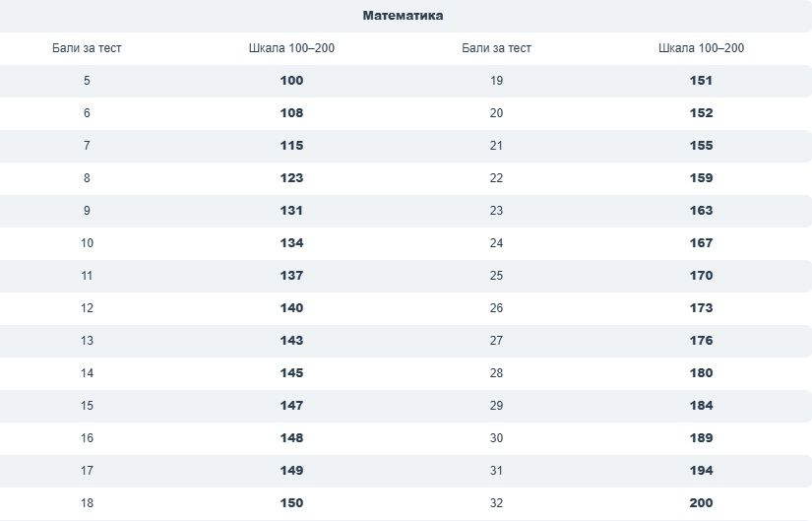The width and height of the screenshot is (812, 521).
Task: Select the bold scale value 180
Action: pos(701,373)
